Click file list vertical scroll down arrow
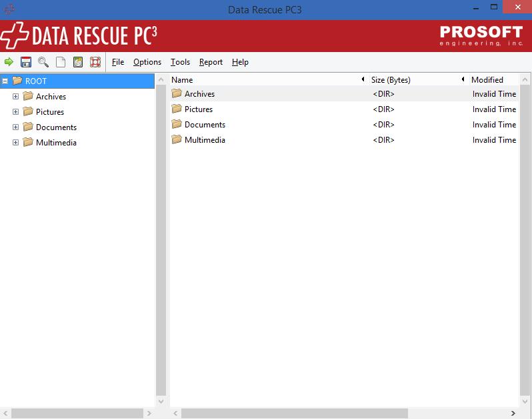This screenshot has width=532, height=419. pyautogui.click(x=525, y=401)
